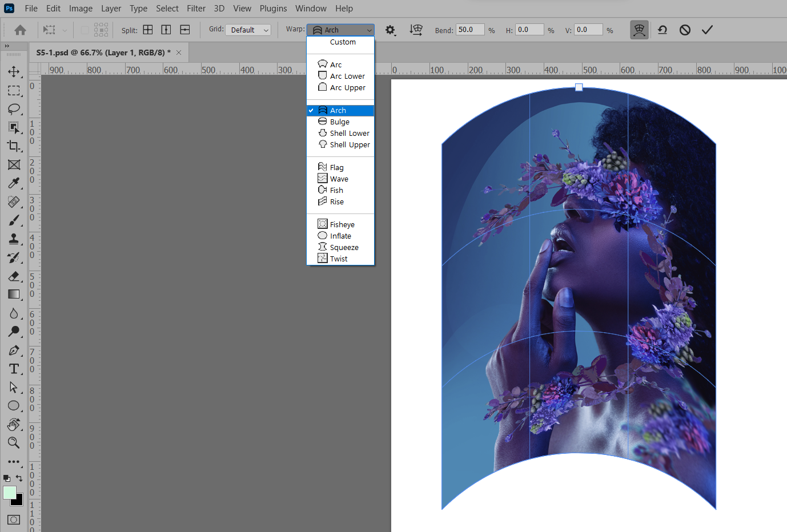Open the Plugins menu
The height and width of the screenshot is (532, 787).
coord(274,9)
